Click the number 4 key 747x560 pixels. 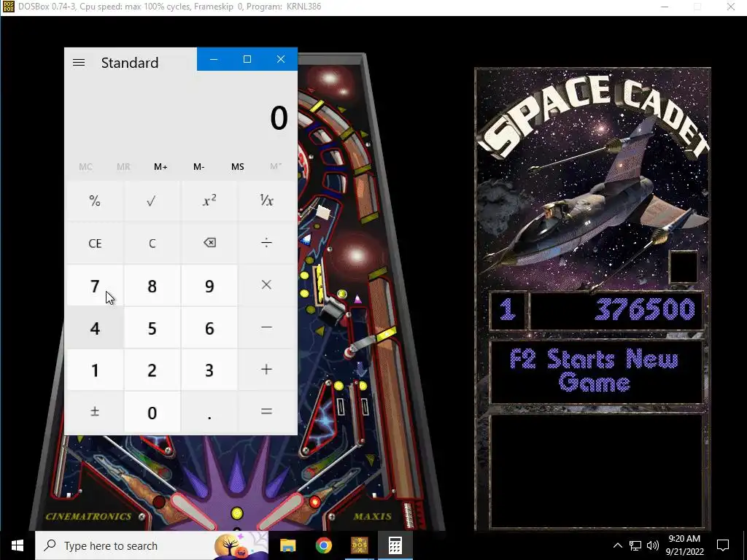click(x=95, y=327)
